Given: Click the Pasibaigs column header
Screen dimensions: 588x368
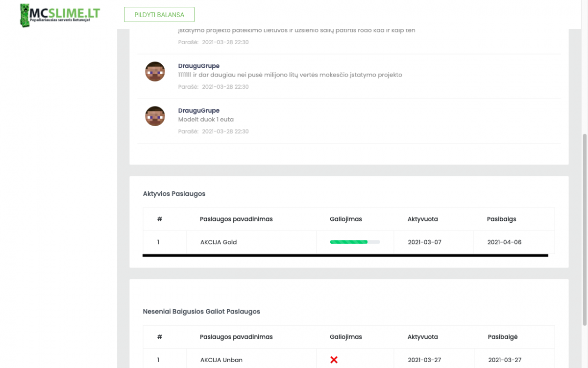Looking at the screenshot, I should (x=502, y=219).
